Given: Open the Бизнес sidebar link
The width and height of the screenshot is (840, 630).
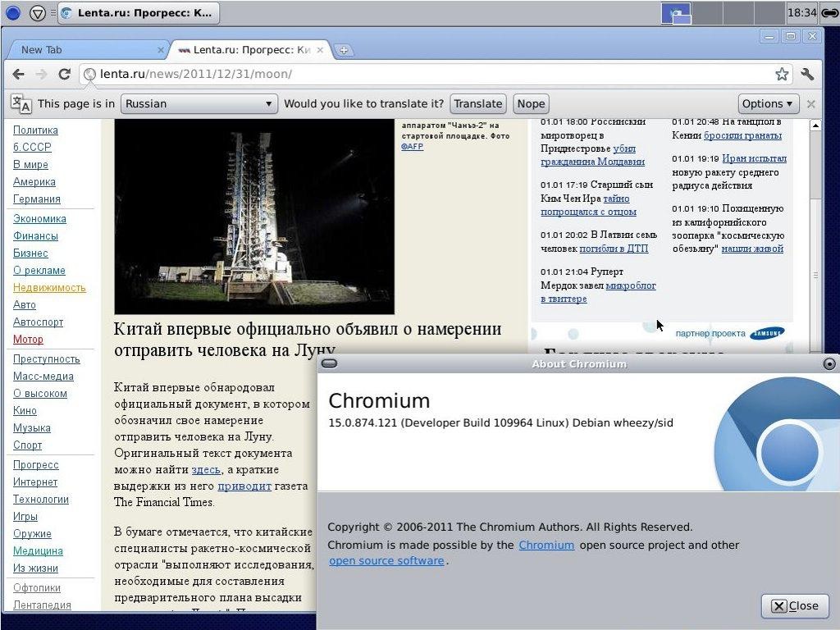Looking at the screenshot, I should (30, 253).
